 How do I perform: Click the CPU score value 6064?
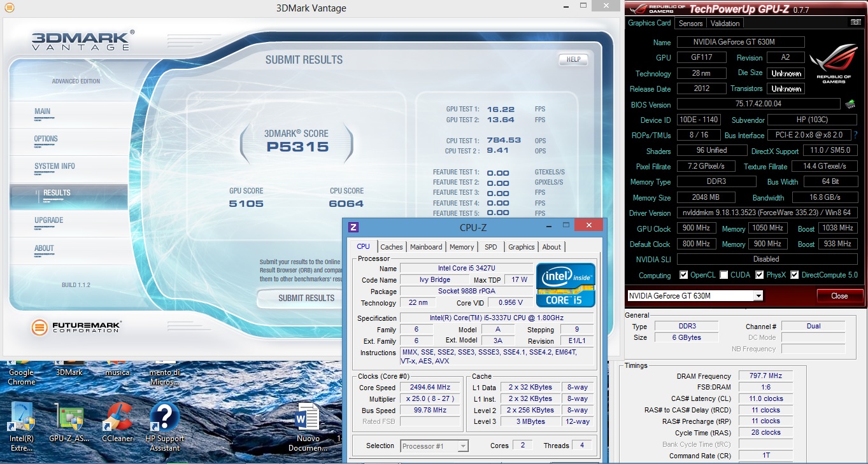click(346, 204)
